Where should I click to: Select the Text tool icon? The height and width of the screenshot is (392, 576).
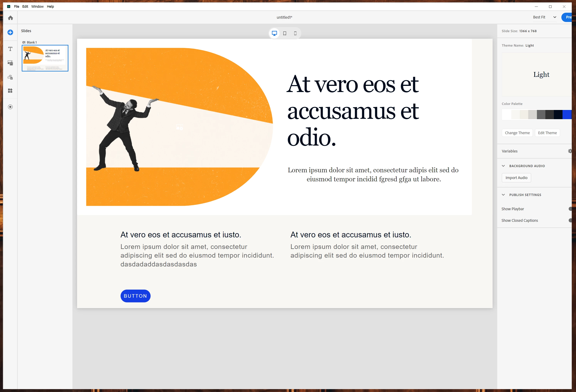pyautogui.click(x=10, y=49)
